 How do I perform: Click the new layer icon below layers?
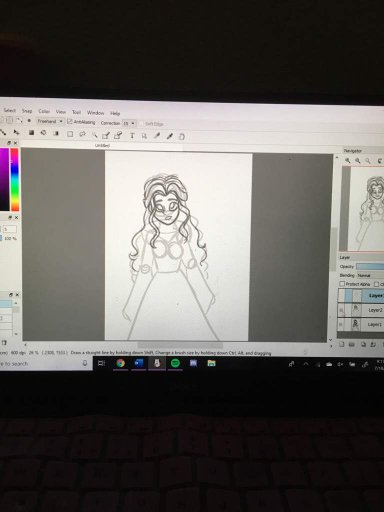click(342, 344)
